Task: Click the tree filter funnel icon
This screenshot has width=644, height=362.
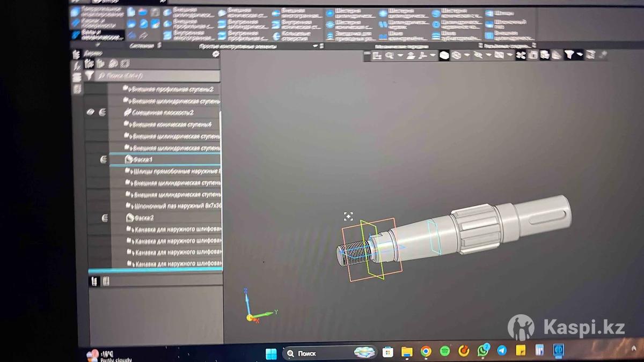Action: pyautogui.click(x=89, y=76)
